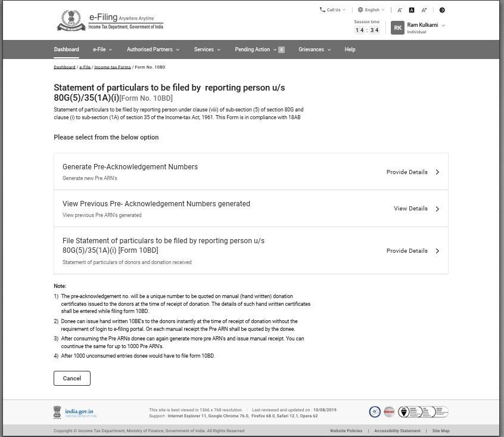Viewport: 504px width, 437px height.
Task: Click the Cancel button
Action: [x=72, y=379]
